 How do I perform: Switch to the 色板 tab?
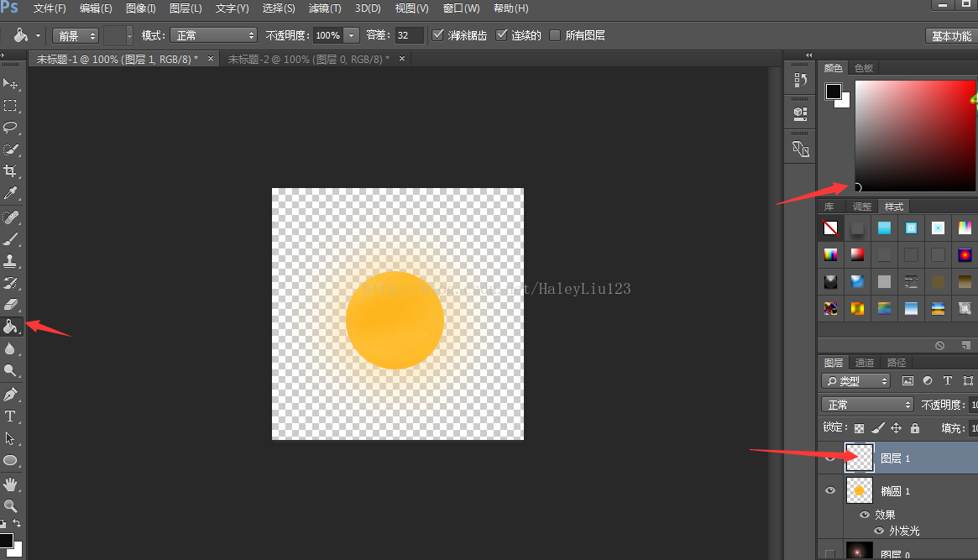click(864, 68)
